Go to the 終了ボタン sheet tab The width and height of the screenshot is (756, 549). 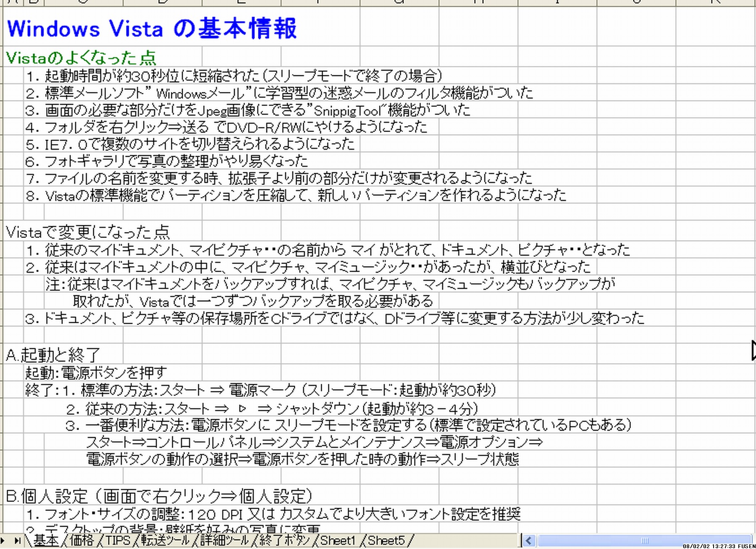(284, 541)
